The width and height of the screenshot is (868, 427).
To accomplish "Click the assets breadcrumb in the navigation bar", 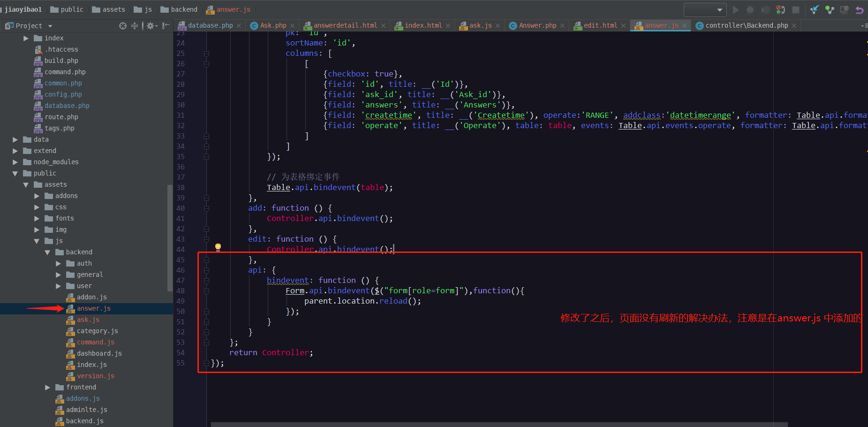I will tap(109, 9).
